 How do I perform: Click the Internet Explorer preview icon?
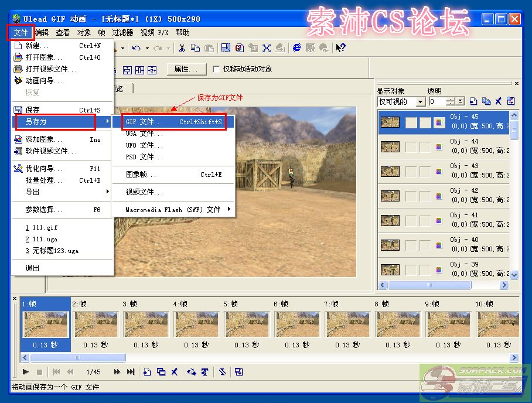[296, 48]
